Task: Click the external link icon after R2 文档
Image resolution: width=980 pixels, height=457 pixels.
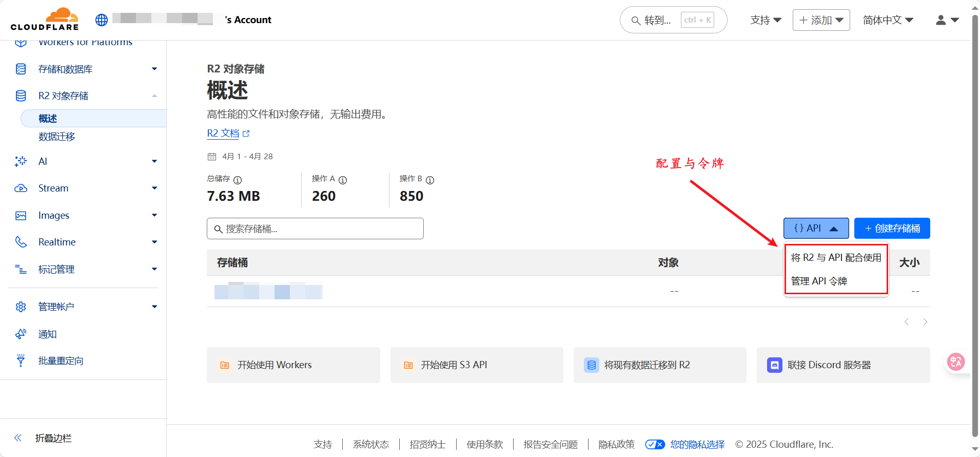Action: point(246,134)
